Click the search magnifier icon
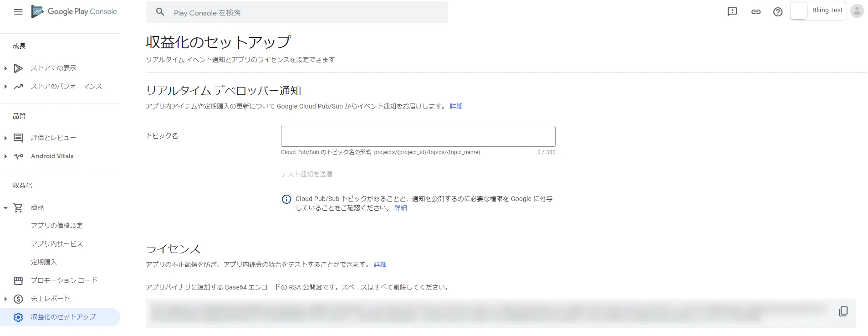Viewport: 868px width, 336px height. [x=160, y=12]
